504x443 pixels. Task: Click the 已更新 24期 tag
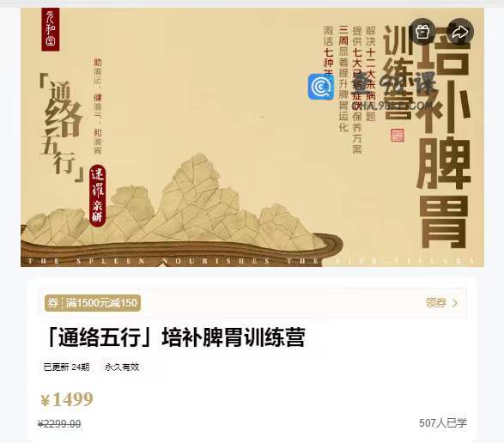66,367
